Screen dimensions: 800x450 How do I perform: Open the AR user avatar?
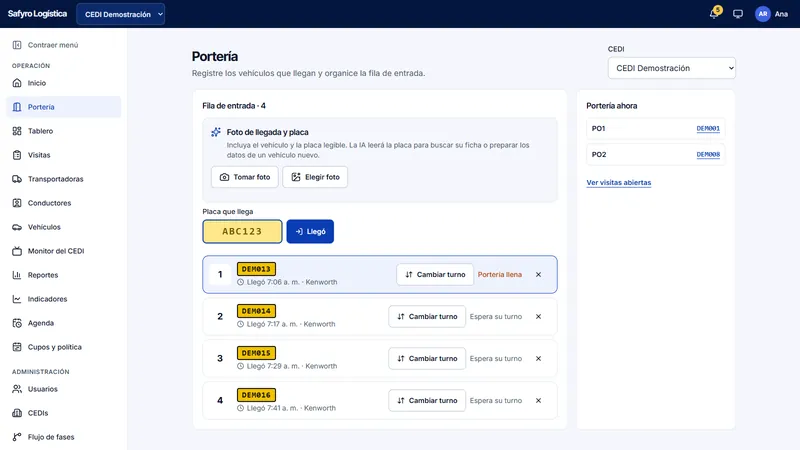762,14
